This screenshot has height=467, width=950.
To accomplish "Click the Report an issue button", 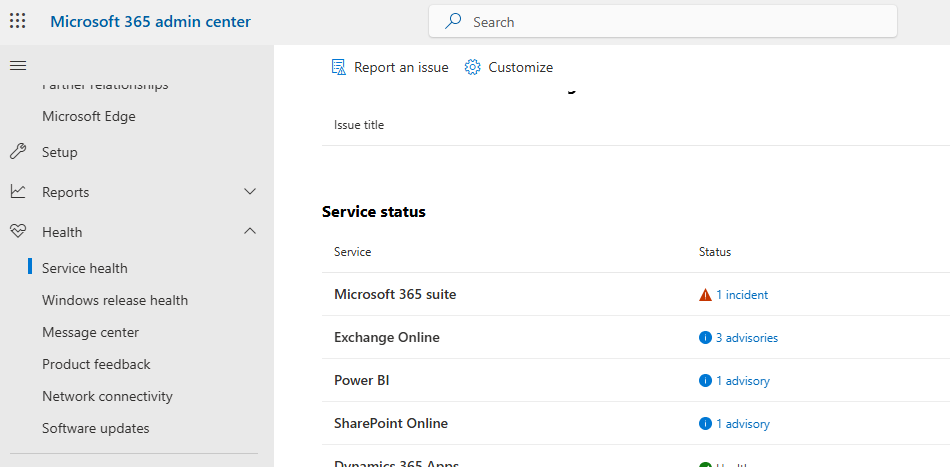I will point(390,67).
